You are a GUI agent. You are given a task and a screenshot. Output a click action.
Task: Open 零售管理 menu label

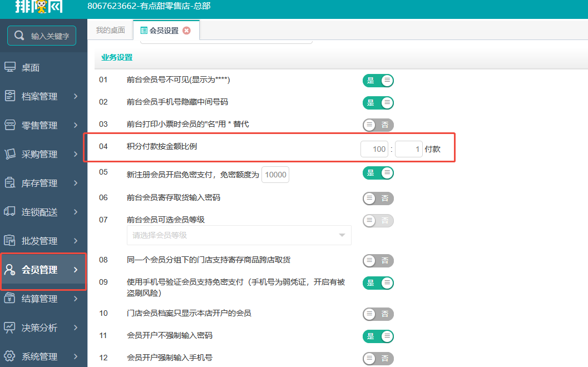point(39,126)
